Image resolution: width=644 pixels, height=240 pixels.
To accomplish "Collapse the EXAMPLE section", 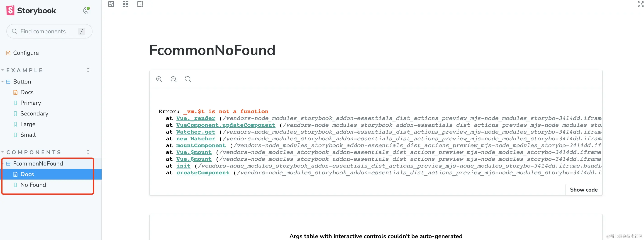I will (24, 70).
